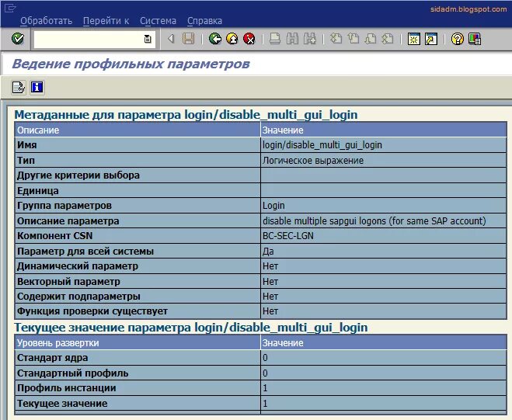Click the Print icon in toolbar
The width and height of the screenshot is (512, 420).
point(275,39)
